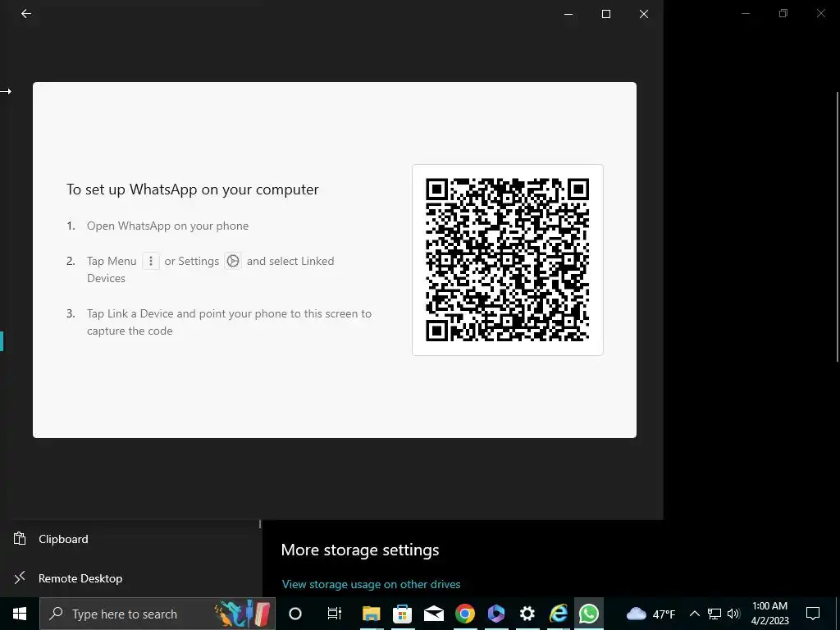Screen dimensions: 840x630
Task: Open network status tray icon
Action: (714, 614)
